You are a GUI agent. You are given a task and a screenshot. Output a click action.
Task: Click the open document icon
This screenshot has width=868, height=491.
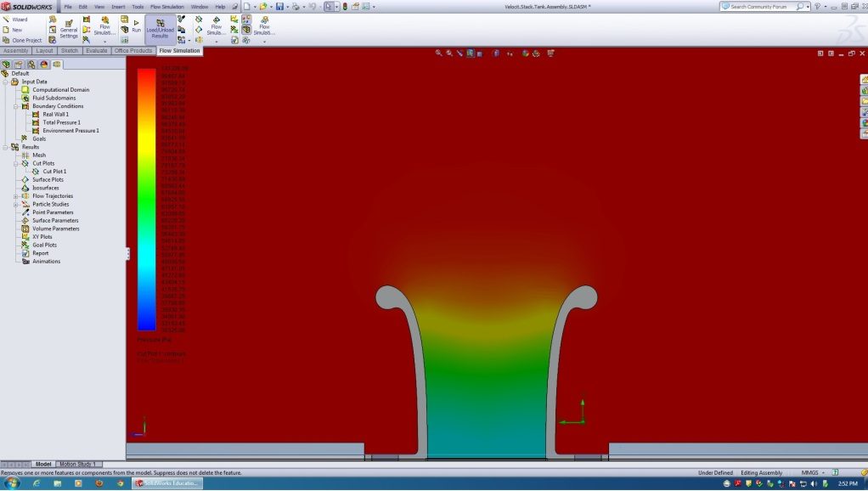263,7
